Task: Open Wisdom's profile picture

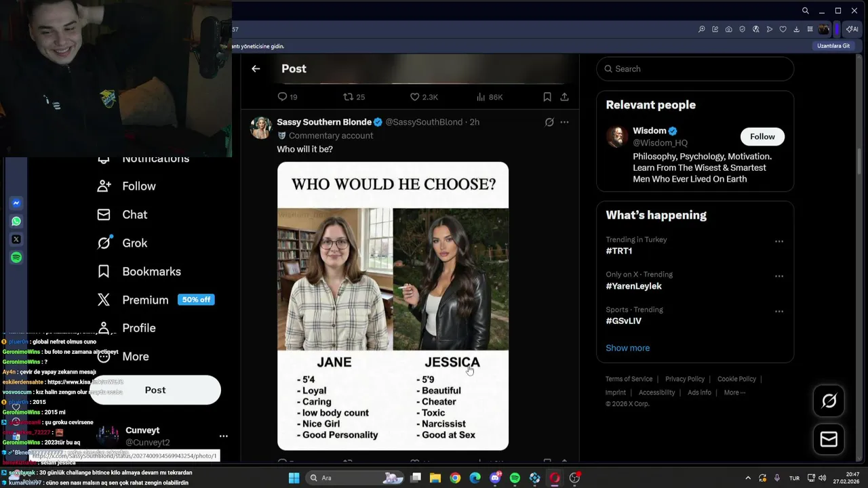Action: [x=616, y=136]
